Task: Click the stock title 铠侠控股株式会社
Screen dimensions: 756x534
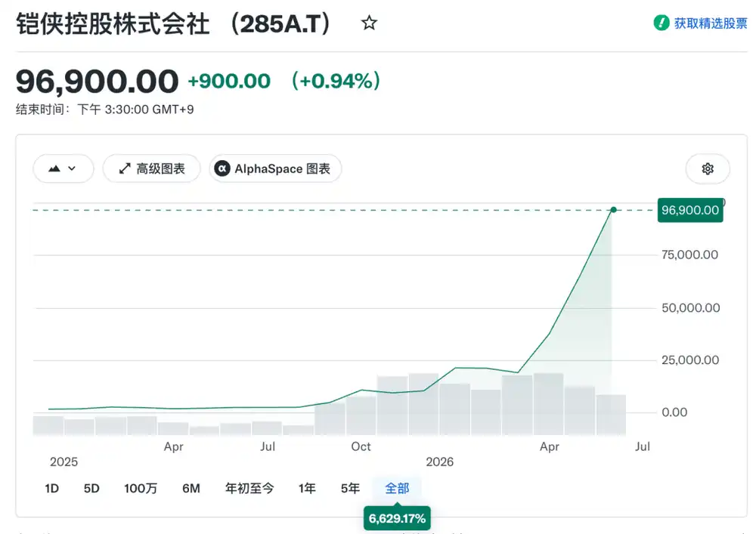Action: coord(113,23)
